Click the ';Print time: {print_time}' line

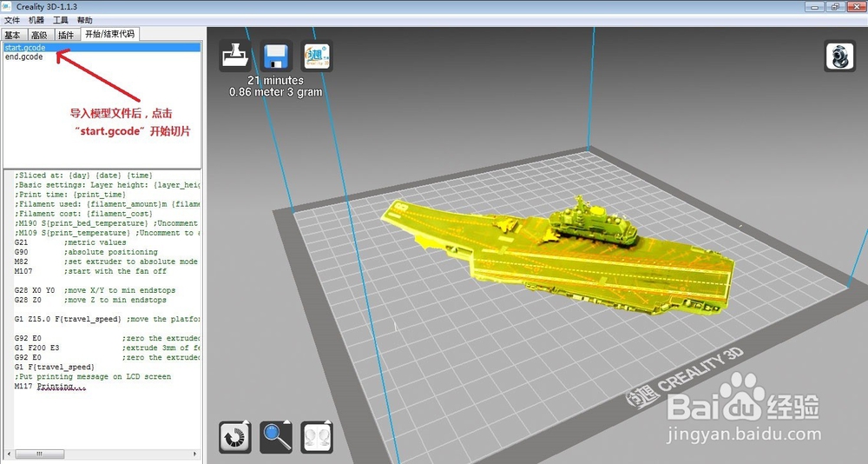pos(70,195)
